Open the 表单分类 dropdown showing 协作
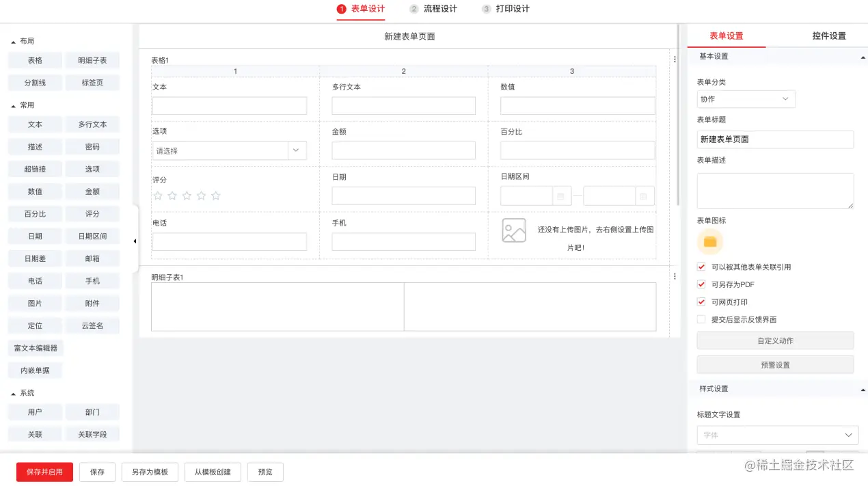 pos(745,98)
